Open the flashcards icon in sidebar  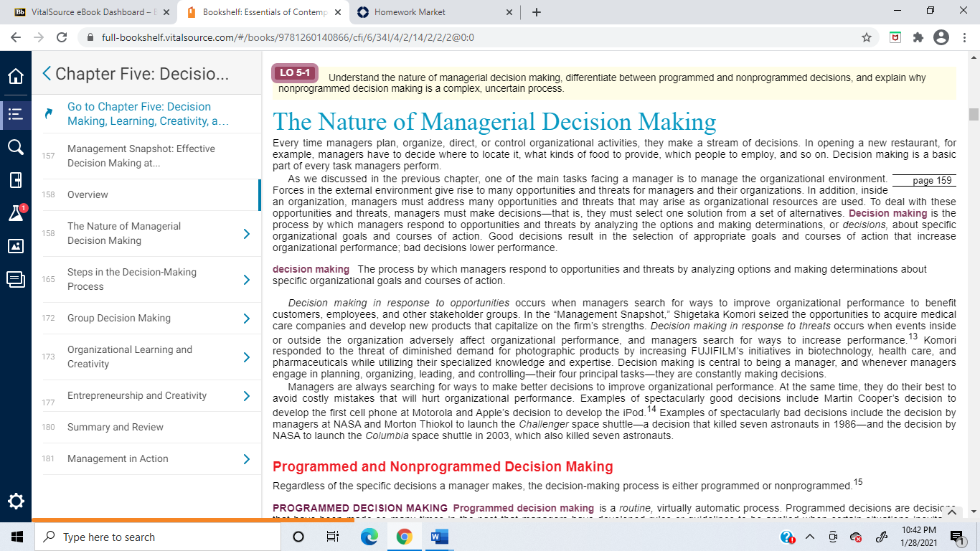coord(15,279)
